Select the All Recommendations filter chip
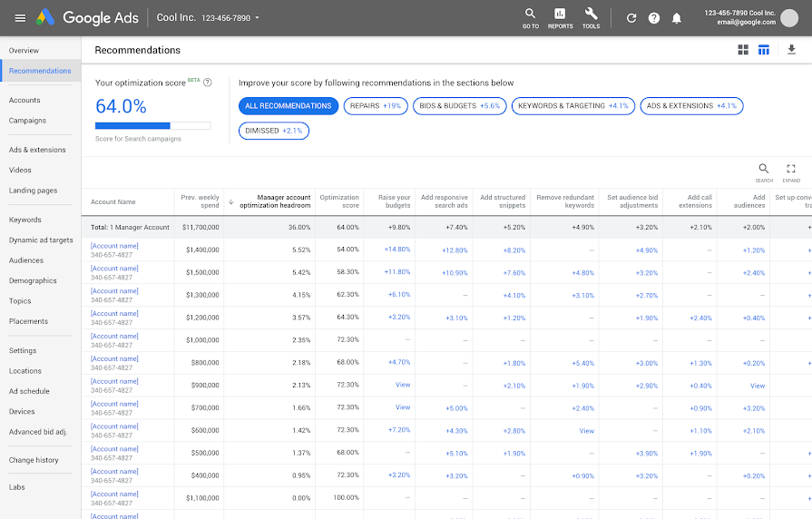Viewport: 812px width, 519px height. click(x=289, y=106)
